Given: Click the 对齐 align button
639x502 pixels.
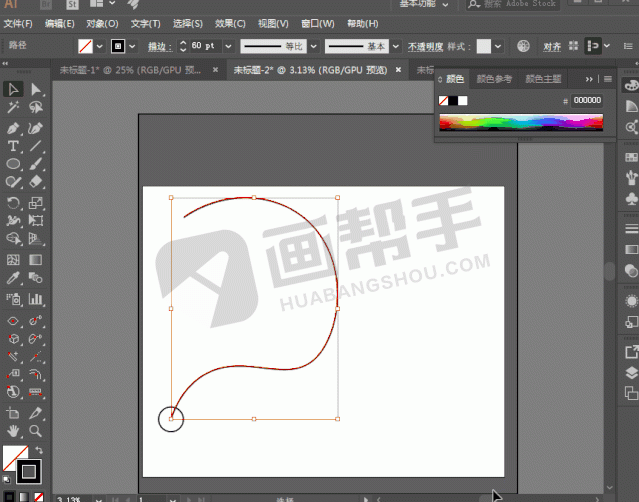Looking at the screenshot, I should pos(551,46).
